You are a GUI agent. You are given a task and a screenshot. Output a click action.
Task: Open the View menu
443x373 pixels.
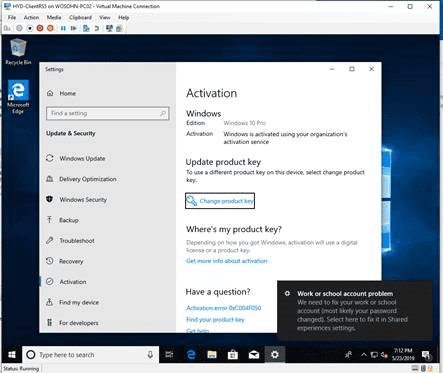[105, 17]
